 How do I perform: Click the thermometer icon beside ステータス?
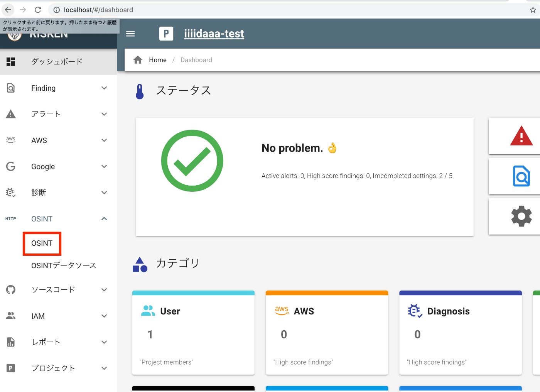[140, 91]
